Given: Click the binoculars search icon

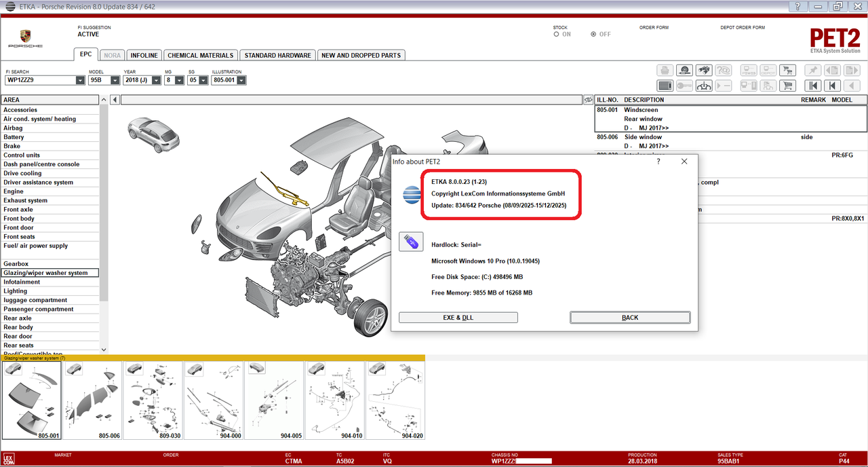Looking at the screenshot, I should [704, 70].
